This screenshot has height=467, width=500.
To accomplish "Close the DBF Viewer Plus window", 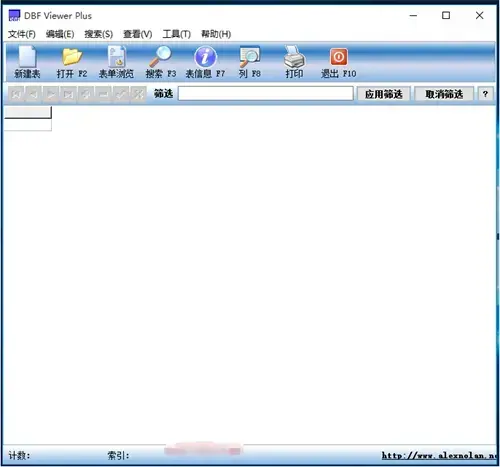I will [x=479, y=15].
